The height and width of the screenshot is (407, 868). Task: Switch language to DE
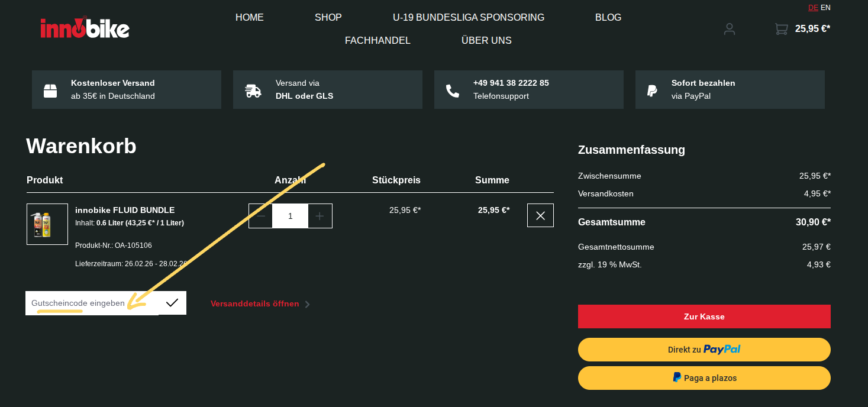(x=813, y=8)
